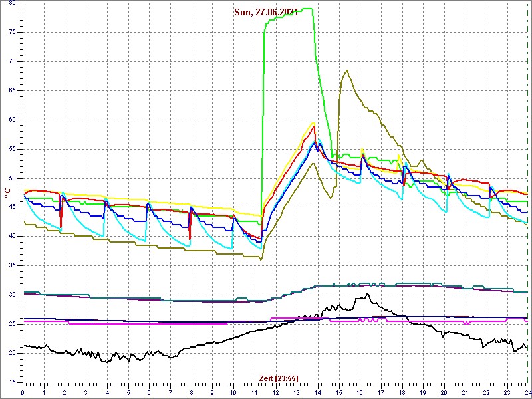
Task: Click hour 9 on the time axis
Action: (212, 392)
